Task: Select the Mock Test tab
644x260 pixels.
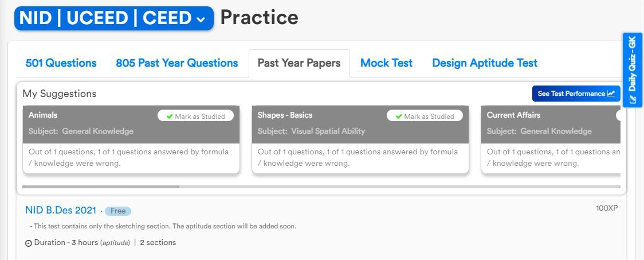Action: [x=386, y=63]
